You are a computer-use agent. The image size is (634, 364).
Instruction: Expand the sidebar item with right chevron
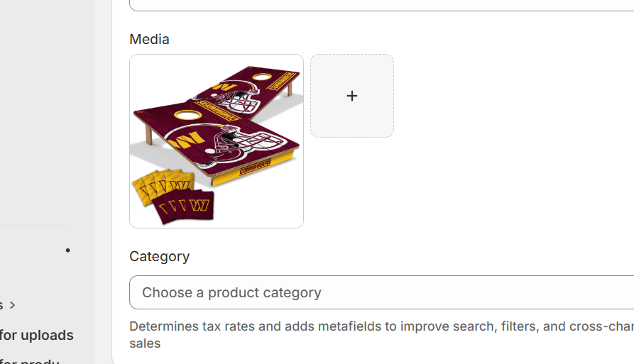pyautogui.click(x=9, y=305)
